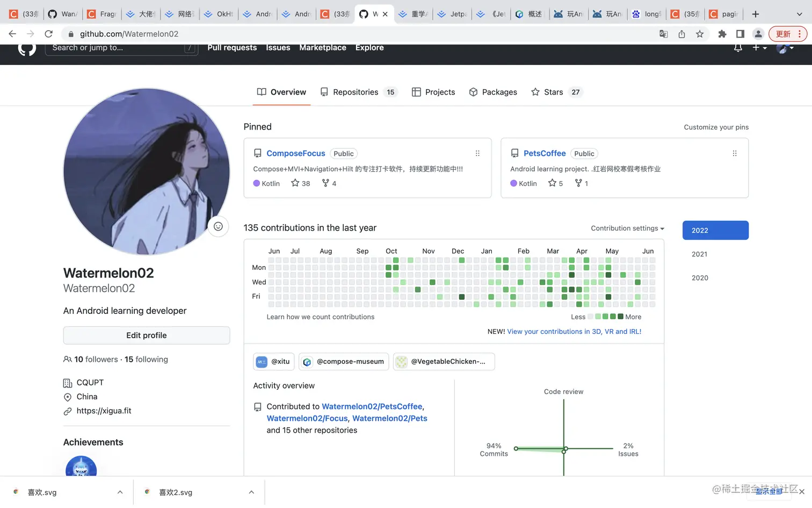Expand the plus create-new menu

[759, 48]
